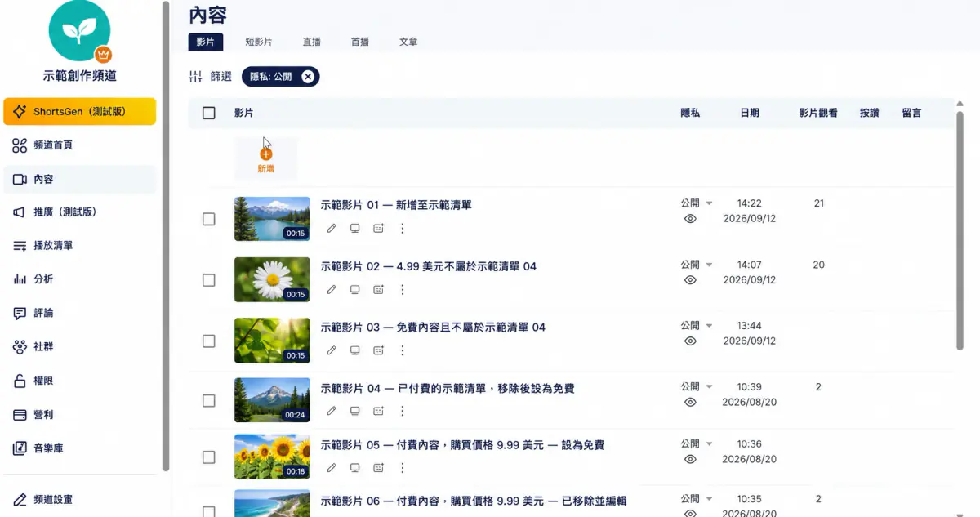Open video title 示範影片 06 link
Image resolution: width=980 pixels, height=517 pixels.
474,501
